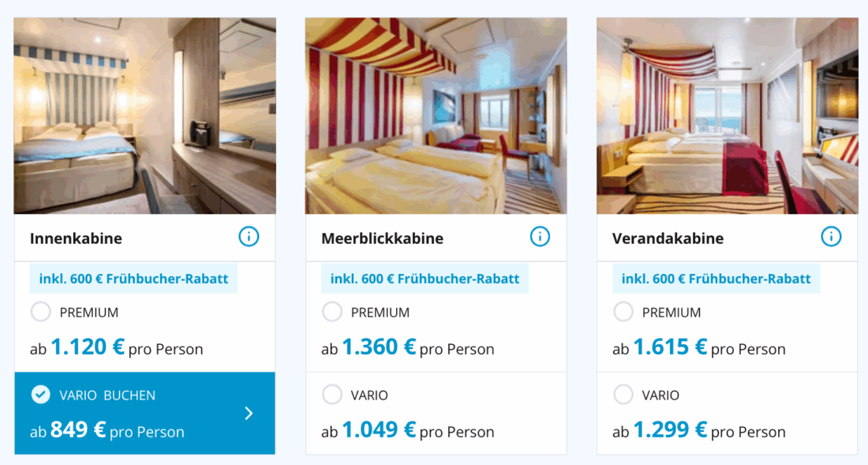Deselect the checked VARIO Innenkabine option
Screen dimensions: 868x465
pyautogui.click(x=41, y=395)
